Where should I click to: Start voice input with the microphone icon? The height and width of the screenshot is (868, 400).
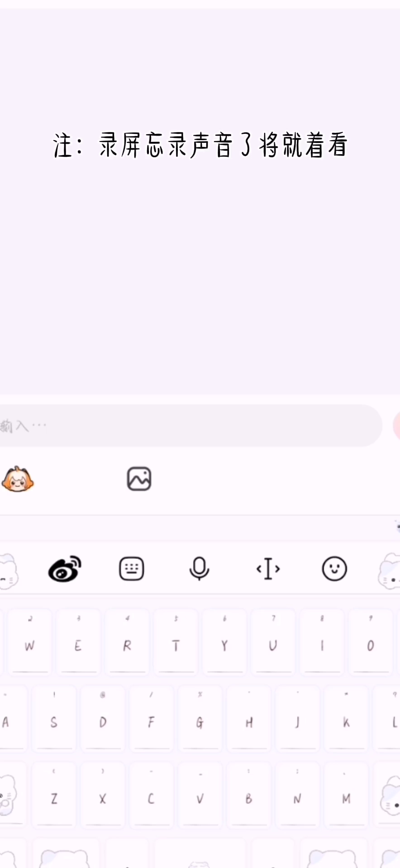[x=199, y=569]
